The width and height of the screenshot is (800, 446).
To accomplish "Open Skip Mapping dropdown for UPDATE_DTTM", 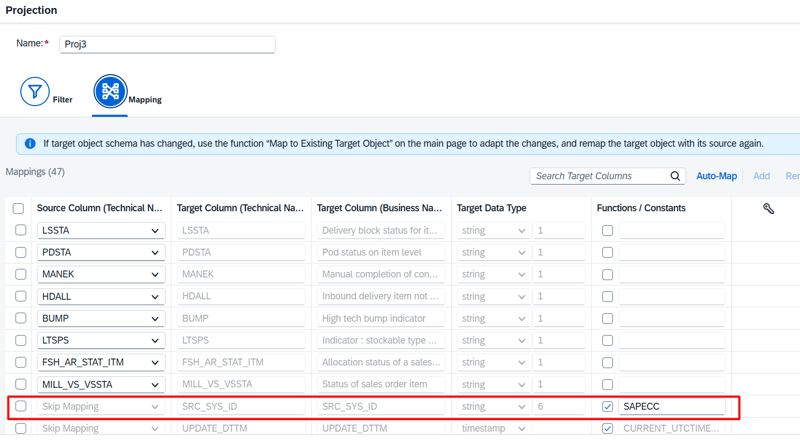I will pyautogui.click(x=155, y=429).
